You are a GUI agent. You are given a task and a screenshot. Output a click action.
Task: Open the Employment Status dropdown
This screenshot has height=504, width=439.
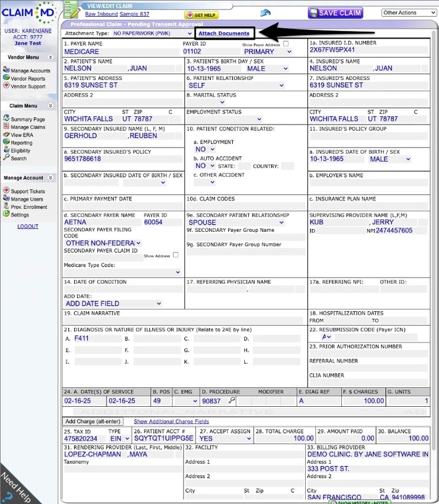point(225,119)
